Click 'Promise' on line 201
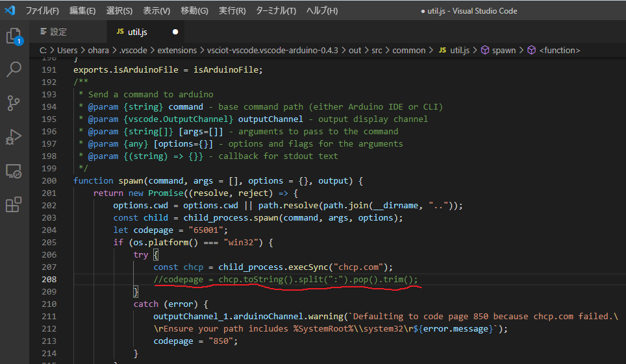Viewport: 626px width, 364px height. coord(166,193)
